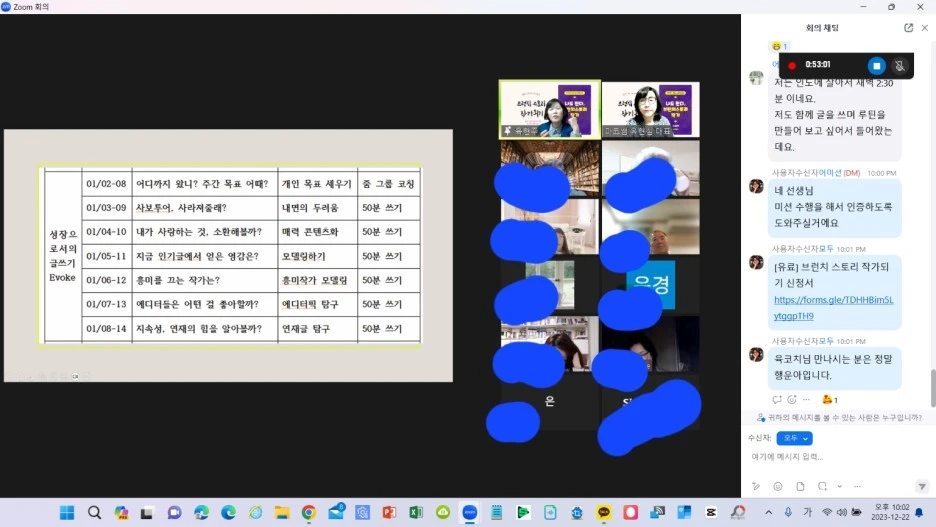Click the '매력 콘텐츠화' table cell
The width and height of the screenshot is (936, 527).
pyautogui.click(x=318, y=232)
